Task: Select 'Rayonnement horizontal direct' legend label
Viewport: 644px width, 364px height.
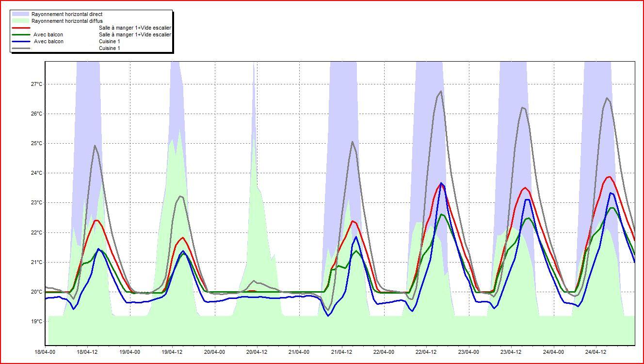Action: [67, 15]
